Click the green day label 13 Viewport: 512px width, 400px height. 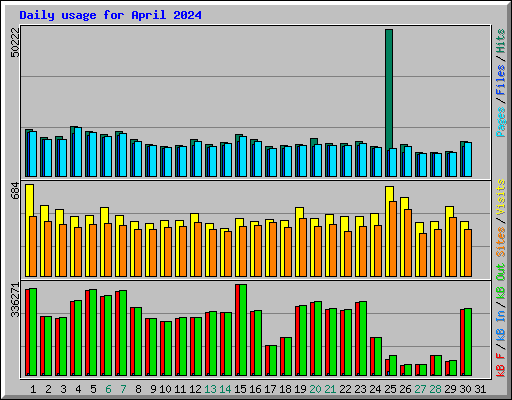pyautogui.click(x=210, y=389)
